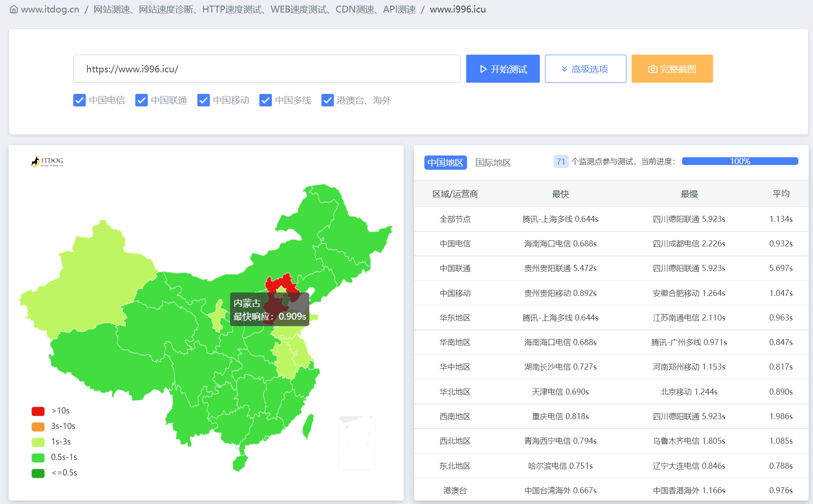Click the ITDOG logo on map
The image size is (813, 504).
pyautogui.click(x=47, y=162)
